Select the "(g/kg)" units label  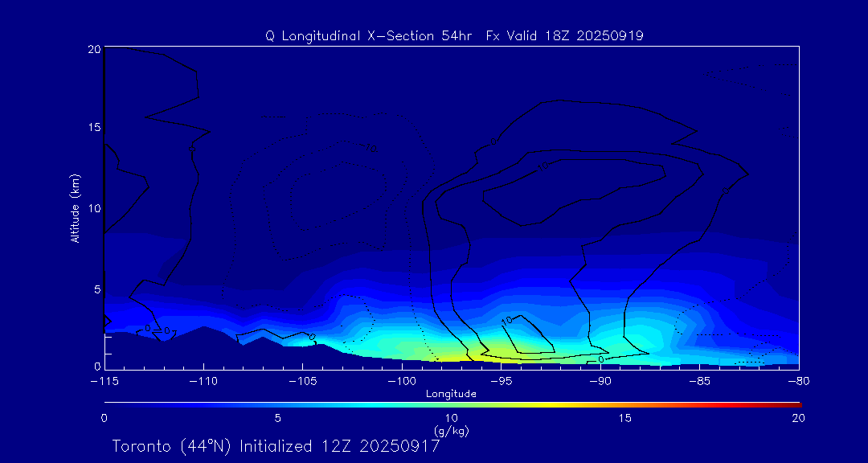452,430
